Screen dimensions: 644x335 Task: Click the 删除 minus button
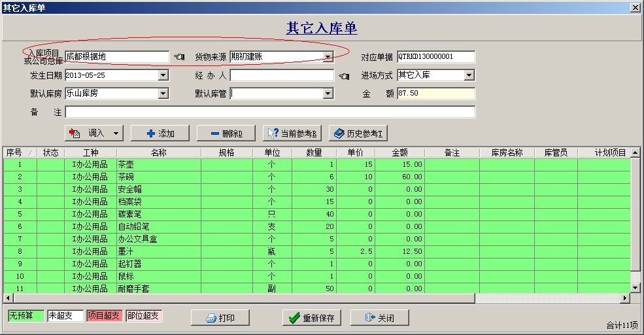(x=226, y=133)
